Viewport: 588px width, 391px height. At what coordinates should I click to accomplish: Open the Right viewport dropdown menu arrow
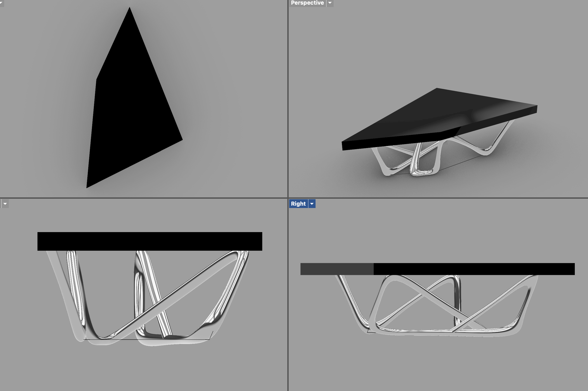312,204
